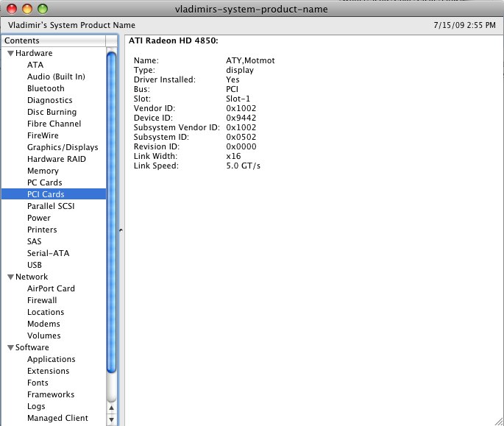Click the window resize grip corner
This screenshot has height=426, width=504.
pyautogui.click(x=499, y=422)
